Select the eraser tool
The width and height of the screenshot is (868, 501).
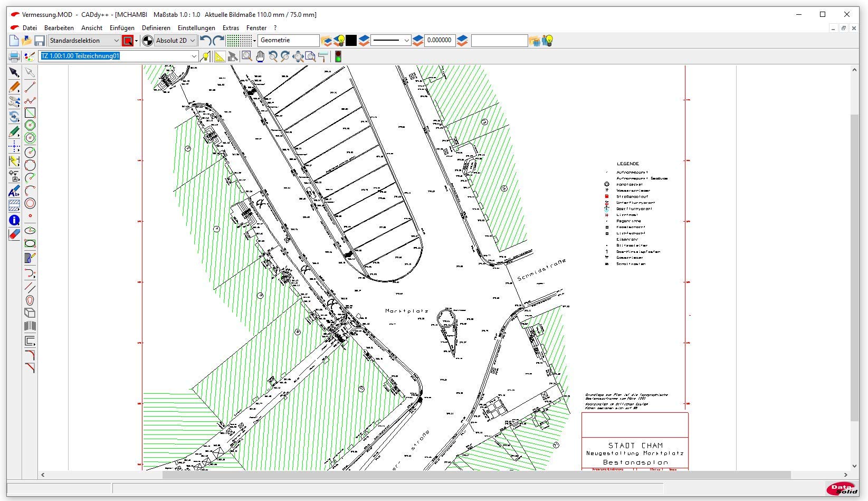[x=14, y=234]
